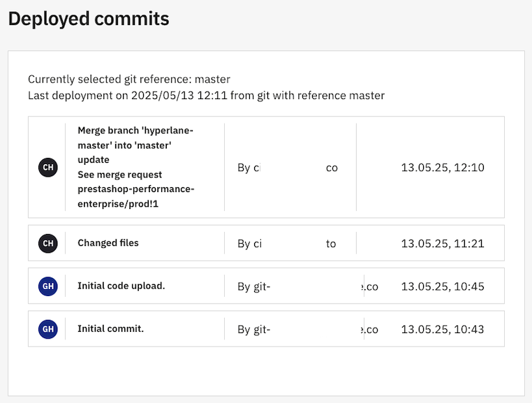Click the 'Last deployment on 2025/05/13' line

coord(206,95)
